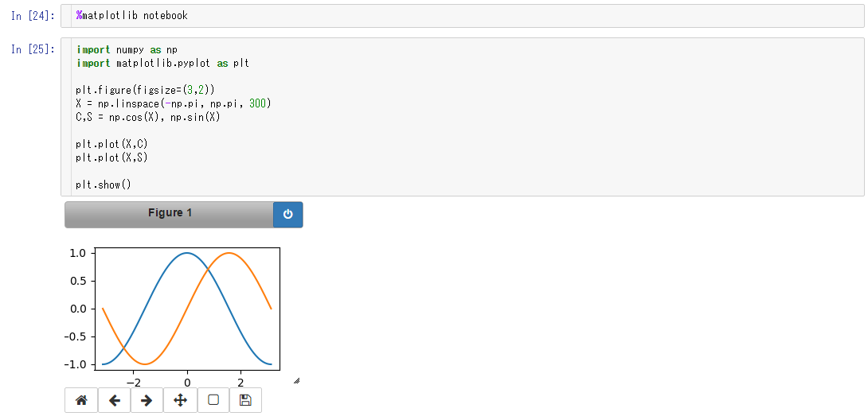Click the x-axis tick label 0
The width and height of the screenshot is (868, 420).
tap(187, 383)
